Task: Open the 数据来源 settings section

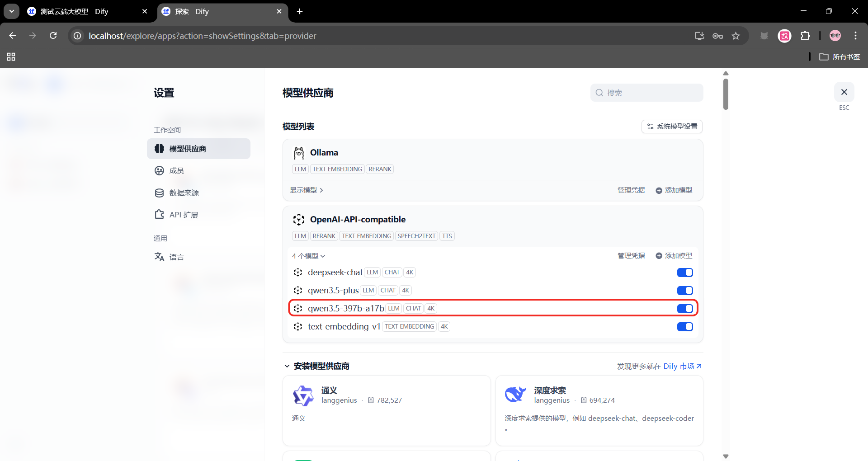Action: tap(198, 193)
